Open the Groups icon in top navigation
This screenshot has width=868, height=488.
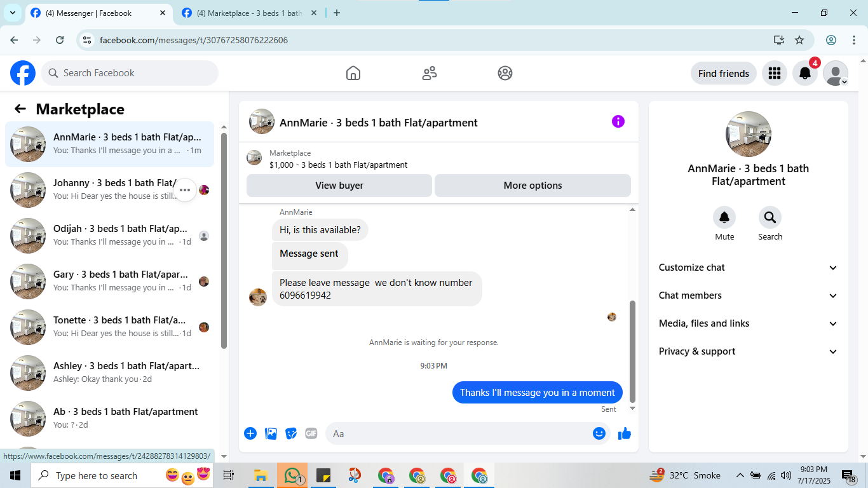pyautogui.click(x=505, y=73)
